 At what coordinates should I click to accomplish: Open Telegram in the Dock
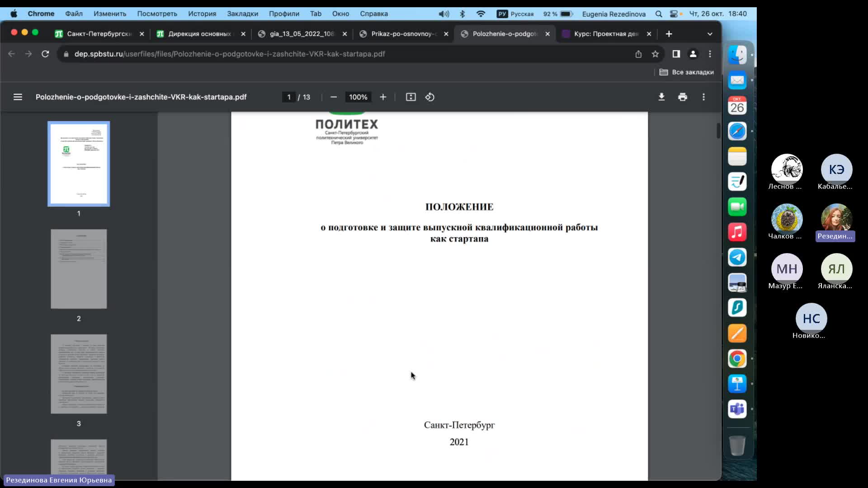[737, 257]
